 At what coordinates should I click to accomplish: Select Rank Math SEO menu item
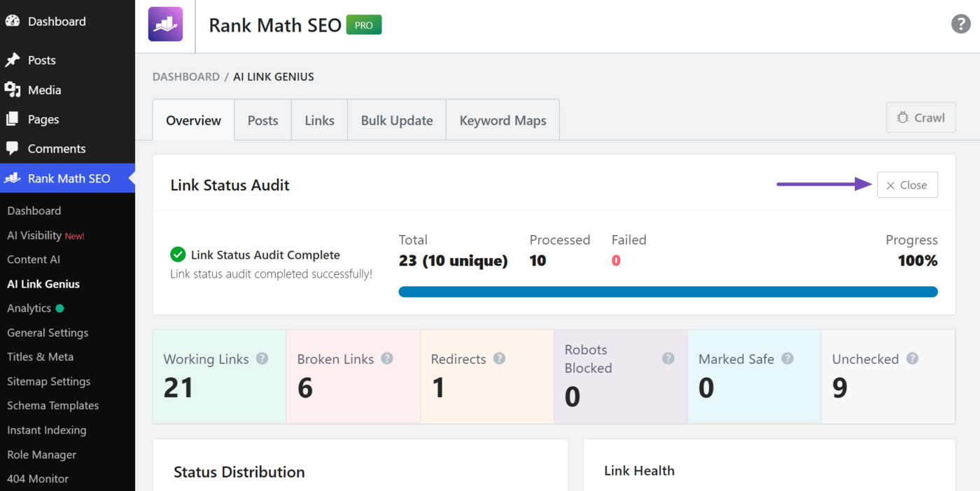click(x=67, y=178)
